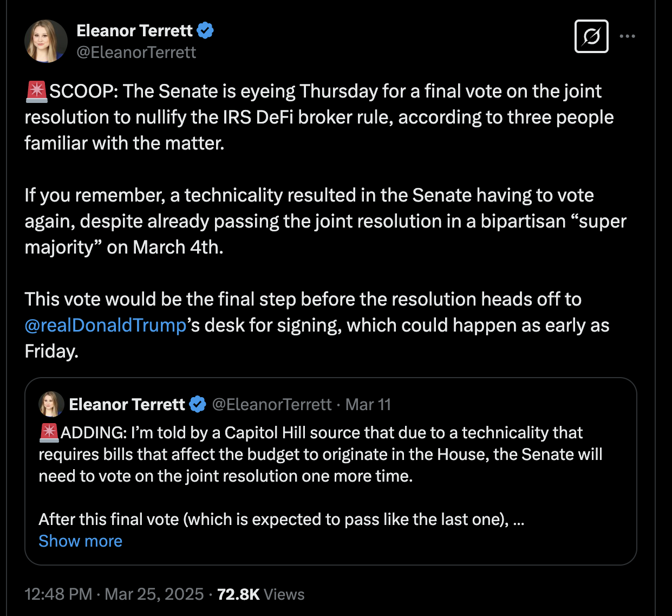
Task: Click the SCOOP paragraph of main post
Action: (x=319, y=117)
